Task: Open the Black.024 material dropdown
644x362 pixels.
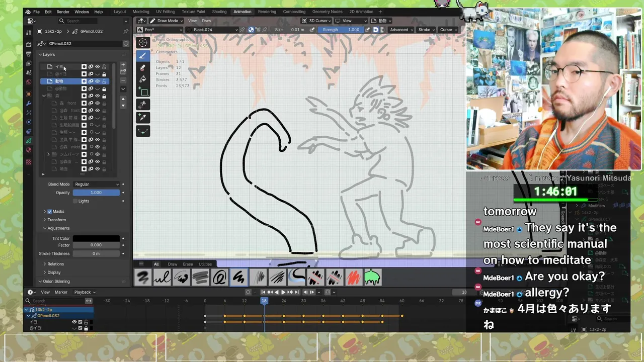Action: 212,30
